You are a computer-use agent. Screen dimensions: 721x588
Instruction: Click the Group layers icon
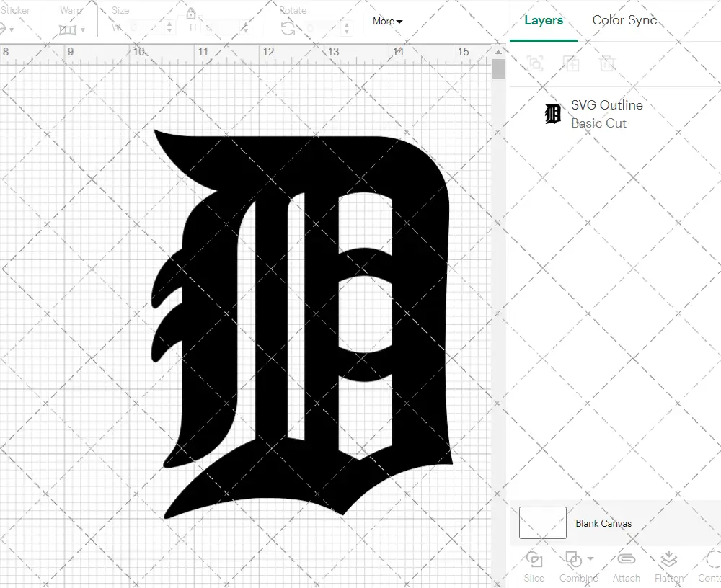(535, 63)
